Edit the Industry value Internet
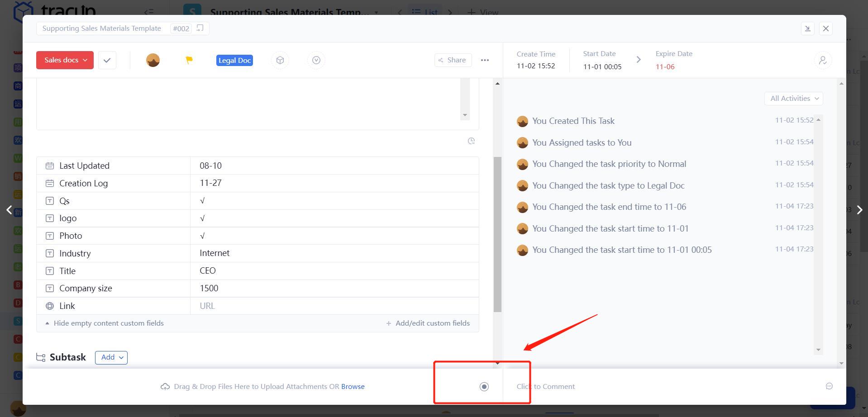This screenshot has width=868, height=417. tap(334, 253)
